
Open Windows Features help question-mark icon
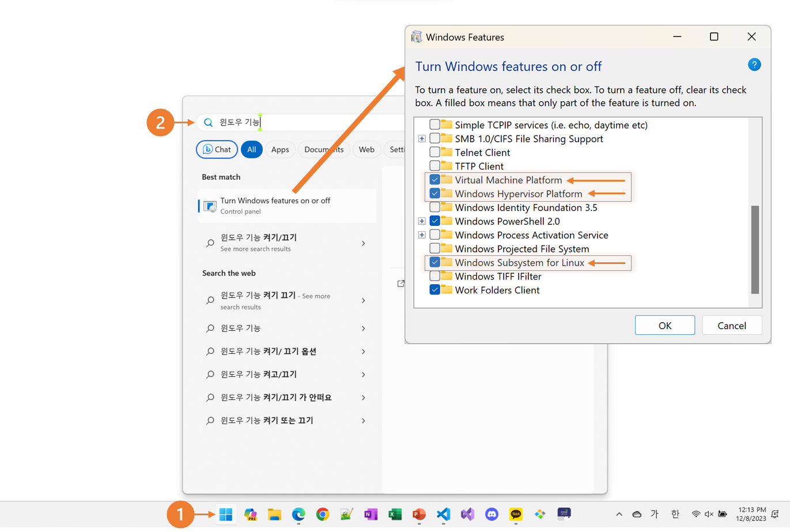tap(754, 65)
